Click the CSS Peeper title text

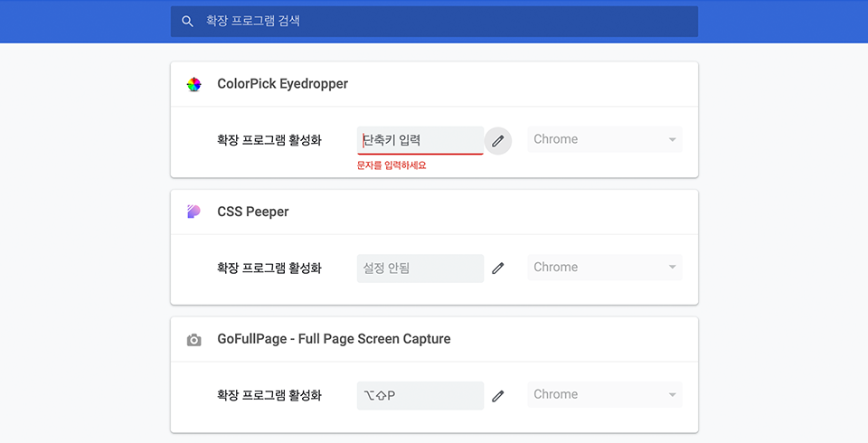tap(253, 212)
